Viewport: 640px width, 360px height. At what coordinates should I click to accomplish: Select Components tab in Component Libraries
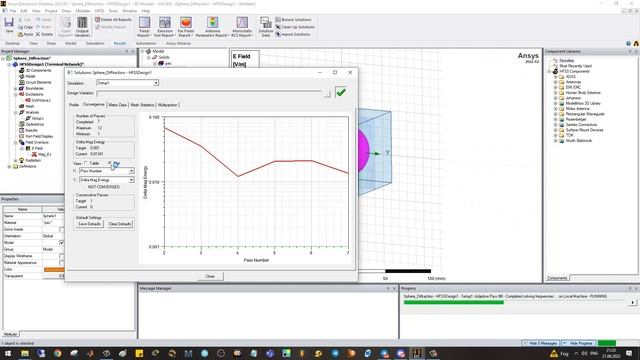click(x=557, y=278)
